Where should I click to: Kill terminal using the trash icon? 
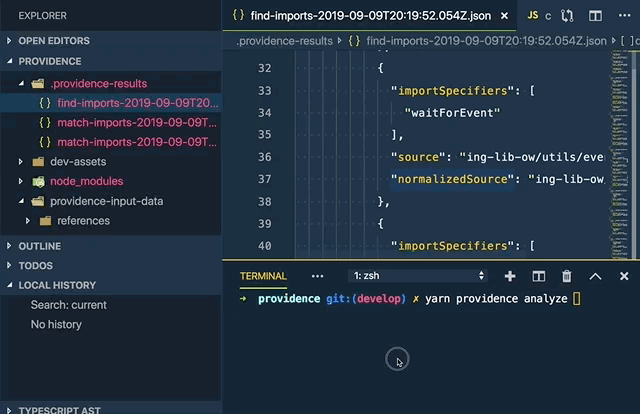567,276
